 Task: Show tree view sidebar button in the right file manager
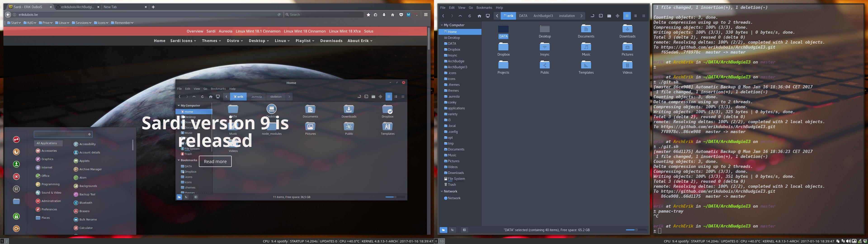pyautogui.click(x=453, y=230)
